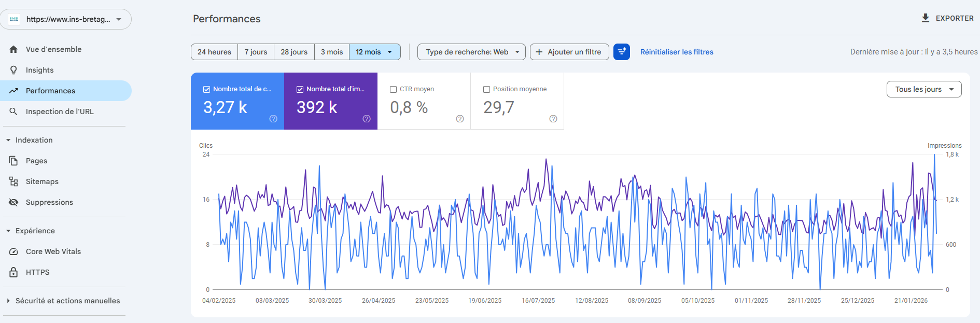Viewport: 980px width, 323px height.
Task: Enable the Position moyenne checkbox
Action: (486, 89)
